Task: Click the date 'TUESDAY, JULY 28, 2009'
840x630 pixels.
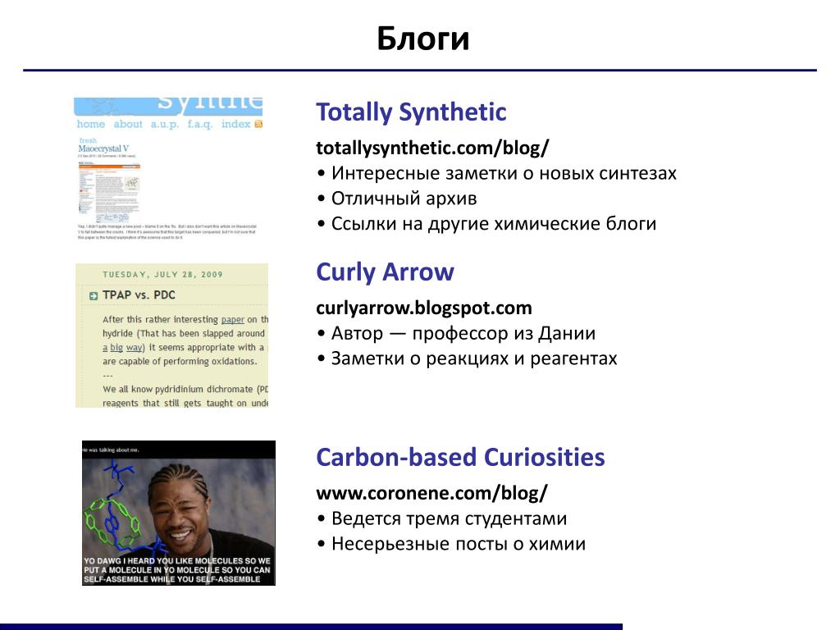Action: click(x=162, y=274)
